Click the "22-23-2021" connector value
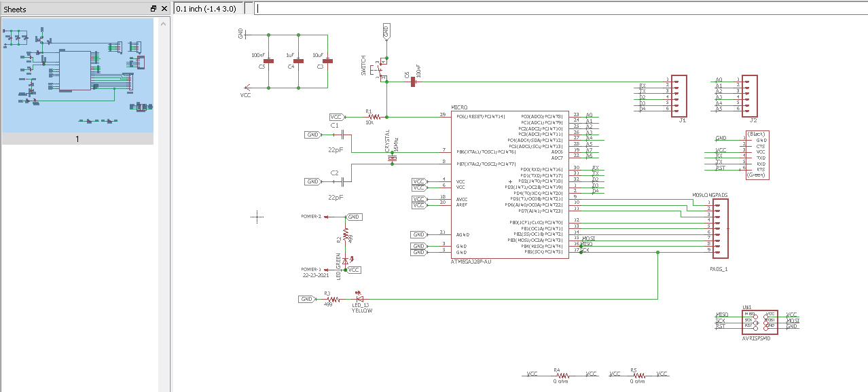 [x=316, y=275]
